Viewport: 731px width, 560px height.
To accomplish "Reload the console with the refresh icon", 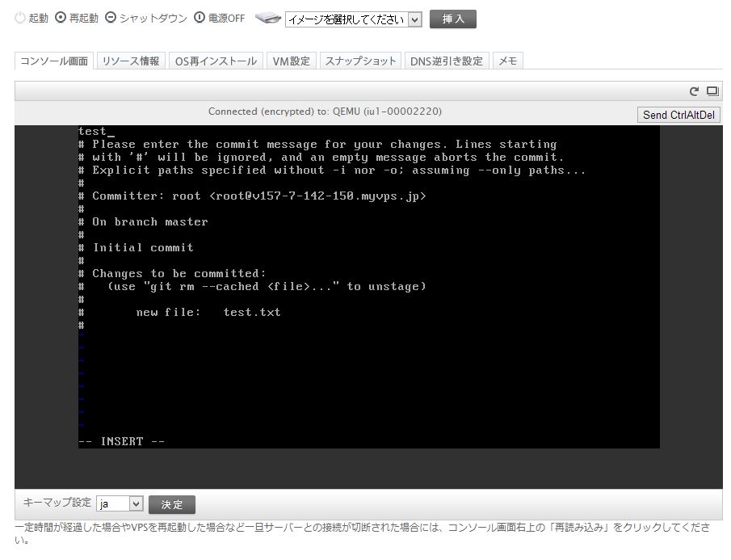I will (694, 91).
